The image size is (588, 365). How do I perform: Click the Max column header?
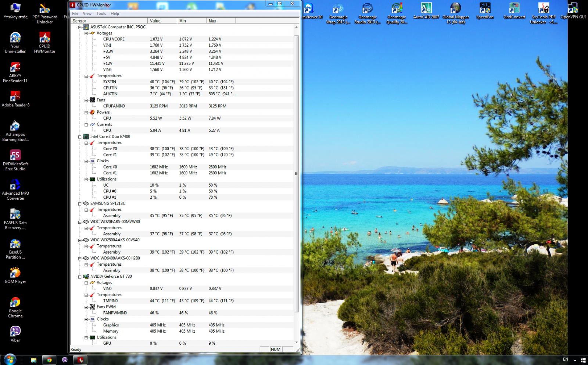pos(221,21)
